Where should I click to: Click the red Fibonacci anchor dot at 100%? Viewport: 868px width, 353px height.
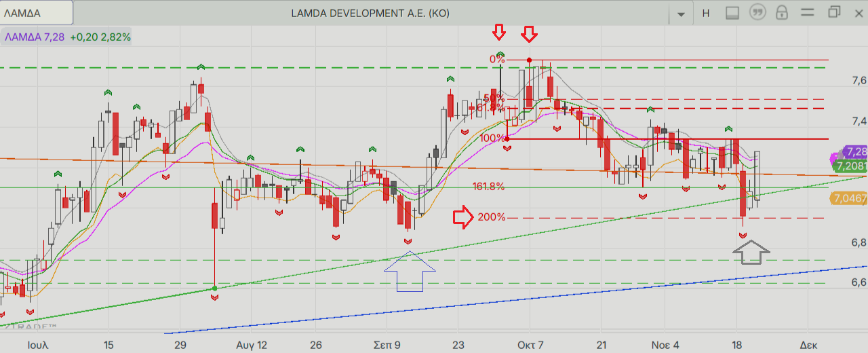(x=508, y=138)
